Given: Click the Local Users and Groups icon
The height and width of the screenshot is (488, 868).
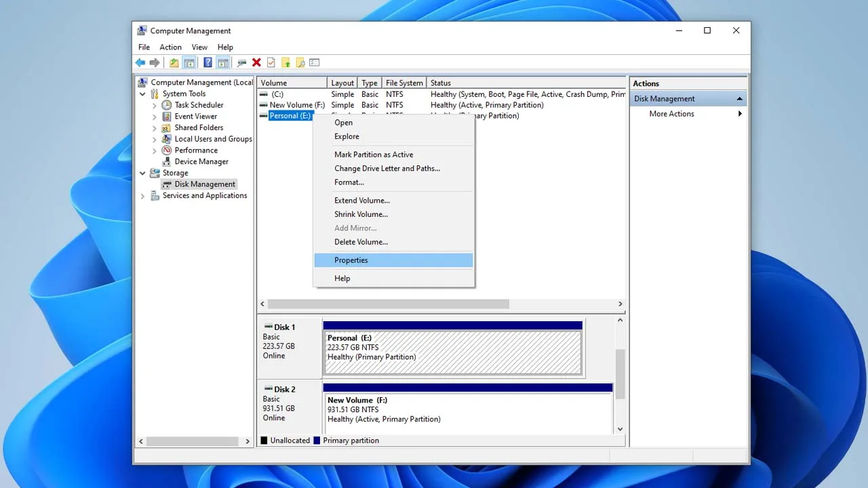Looking at the screenshot, I should (x=167, y=139).
